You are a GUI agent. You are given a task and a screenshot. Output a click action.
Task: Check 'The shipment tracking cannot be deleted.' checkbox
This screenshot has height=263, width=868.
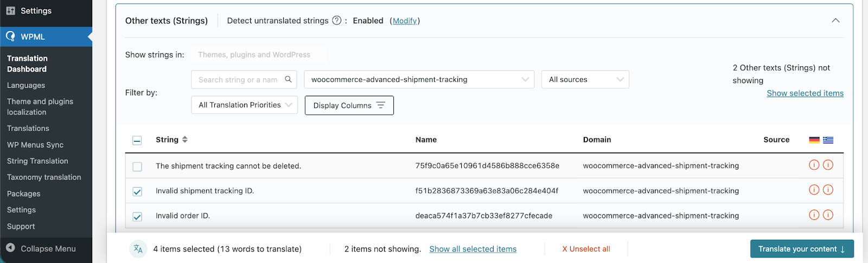click(x=137, y=166)
